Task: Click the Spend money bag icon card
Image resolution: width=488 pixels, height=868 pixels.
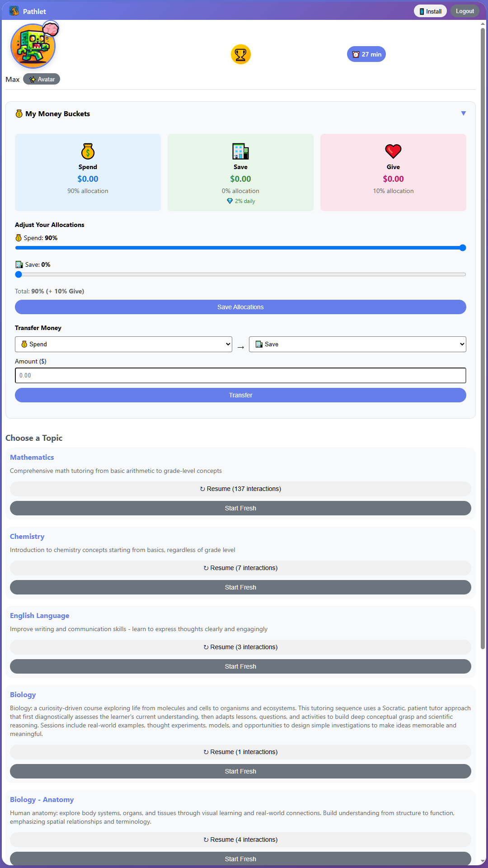Action: click(88, 172)
